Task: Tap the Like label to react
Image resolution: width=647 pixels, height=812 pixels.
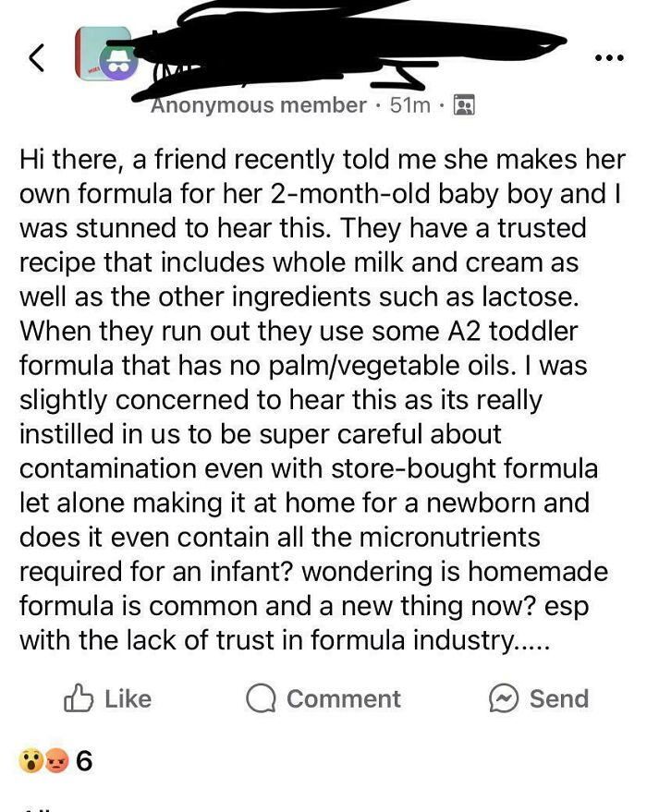Action: pyautogui.click(x=129, y=699)
